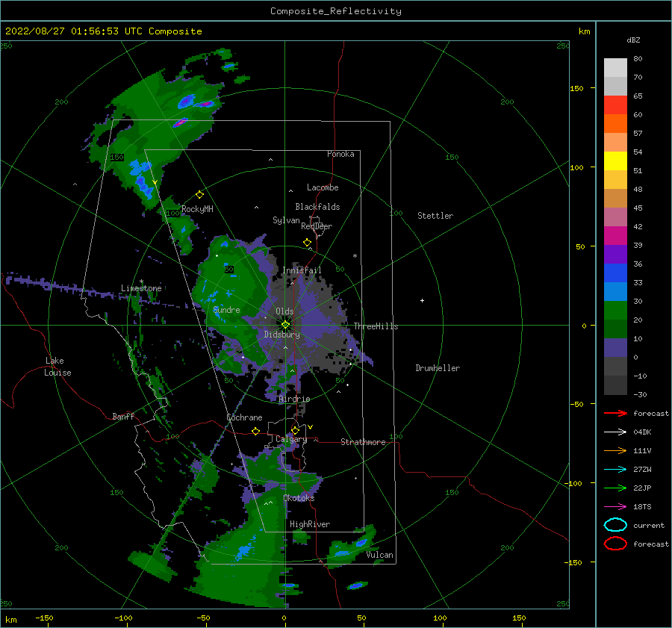Pick the light gray 70-80 dBZ swatch
The width and height of the screenshot is (672, 628).
pos(615,68)
